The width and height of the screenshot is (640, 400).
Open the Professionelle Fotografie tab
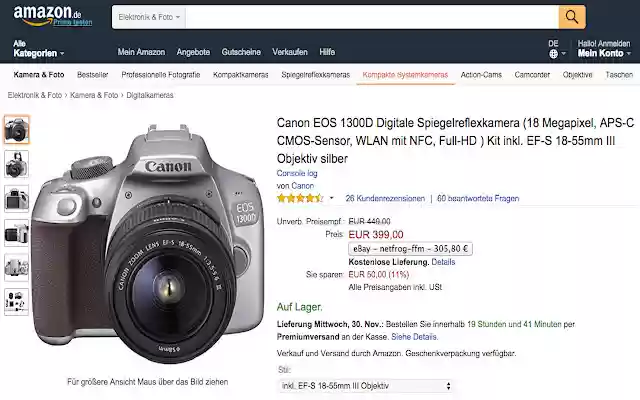[161, 75]
